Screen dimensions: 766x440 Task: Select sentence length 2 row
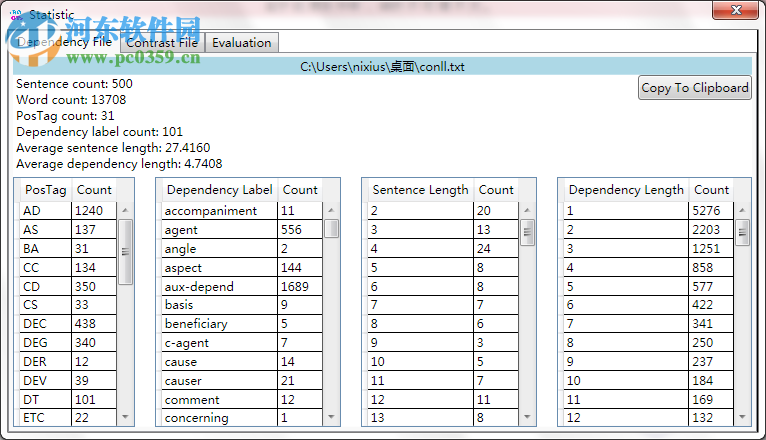(x=443, y=210)
